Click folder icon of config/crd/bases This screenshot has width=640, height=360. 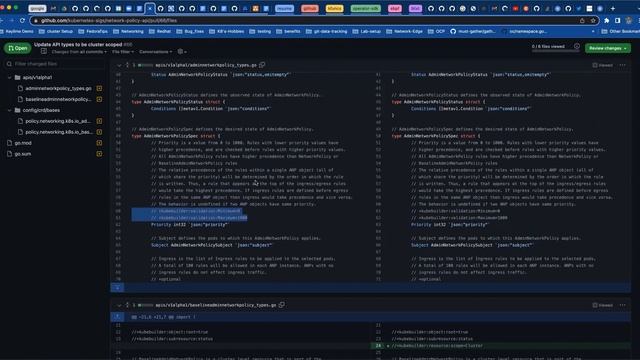click(x=18, y=110)
